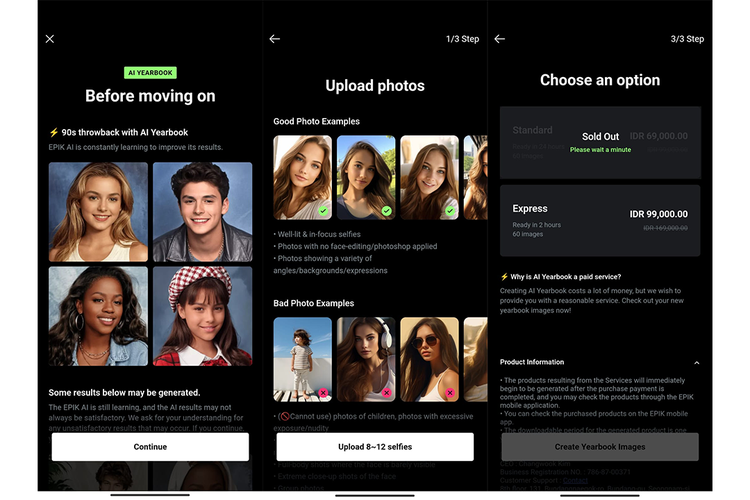The image size is (750, 500).
Task: Tap the AI YEARBOOK green badge
Action: pos(150,73)
